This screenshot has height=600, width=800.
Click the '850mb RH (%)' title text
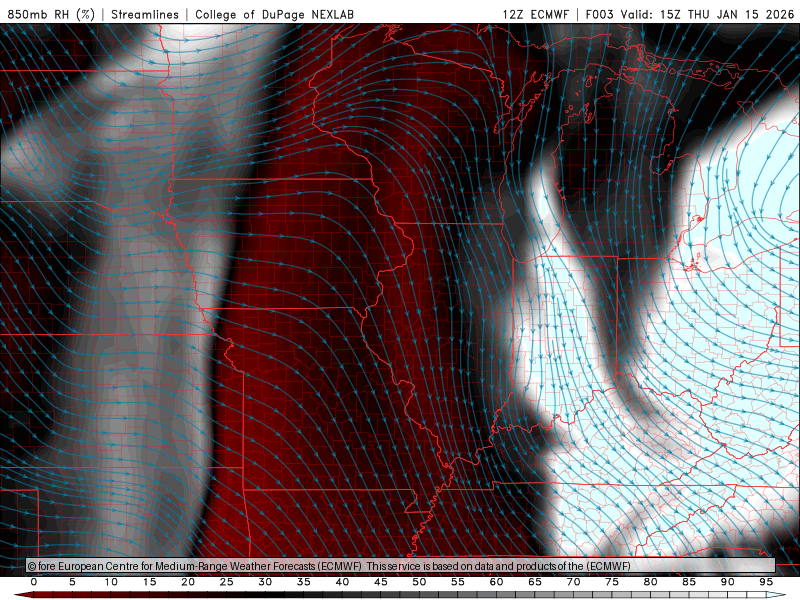click(x=51, y=14)
